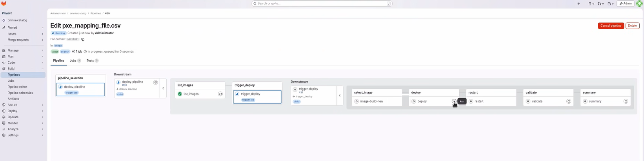
Task: Switch to the Jobs tab
Action: pos(75,61)
